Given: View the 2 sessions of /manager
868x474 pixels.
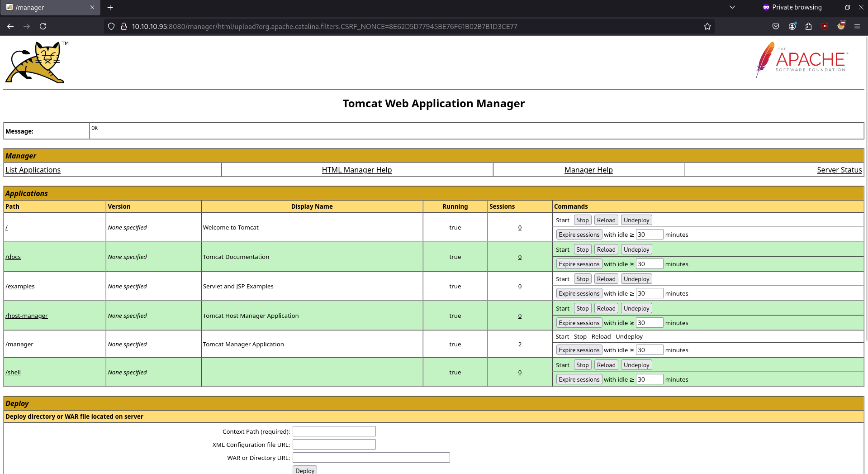Looking at the screenshot, I should point(520,344).
